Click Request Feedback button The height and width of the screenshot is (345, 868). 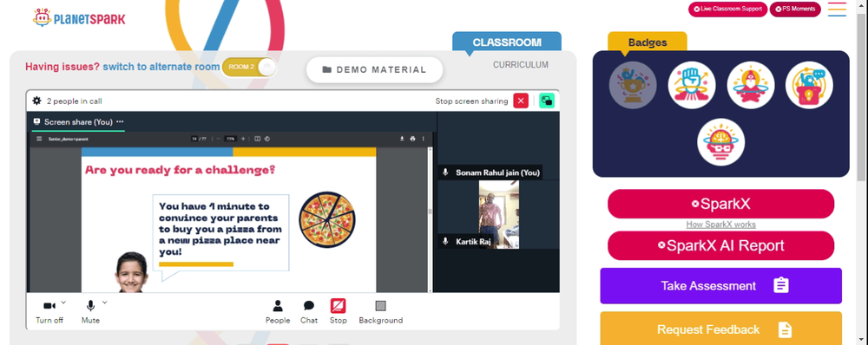click(x=720, y=329)
